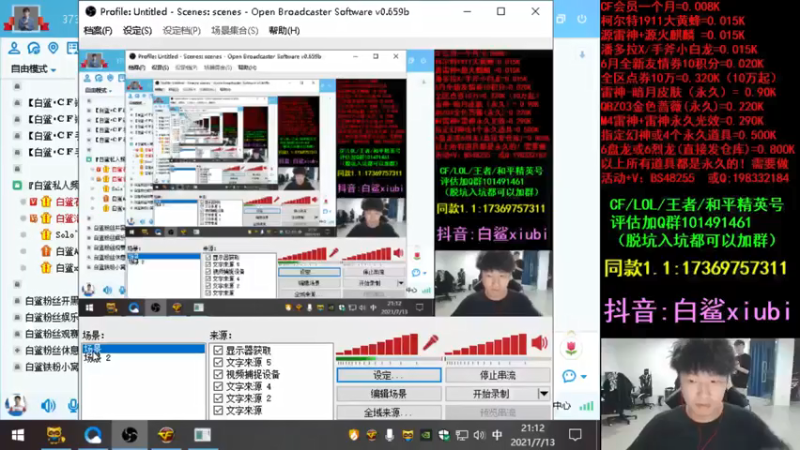Screen dimensions: 800x450
Task: Click the download arrow icon in chat app
Action: [582, 54]
